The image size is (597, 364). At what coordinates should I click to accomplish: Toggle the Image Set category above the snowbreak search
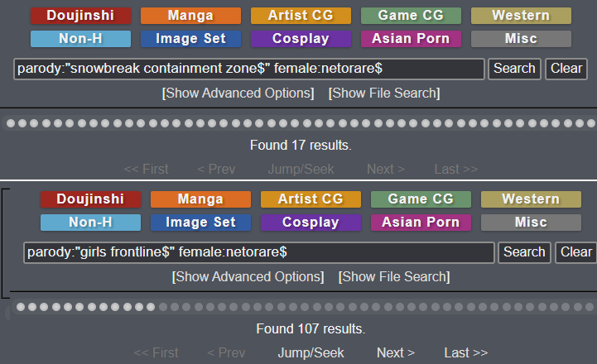point(190,39)
